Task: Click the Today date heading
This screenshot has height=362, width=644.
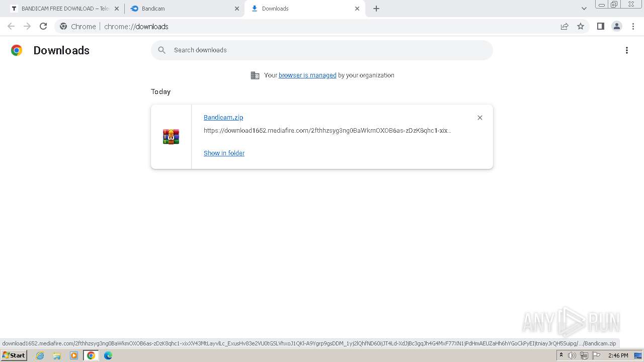Action: (x=160, y=92)
